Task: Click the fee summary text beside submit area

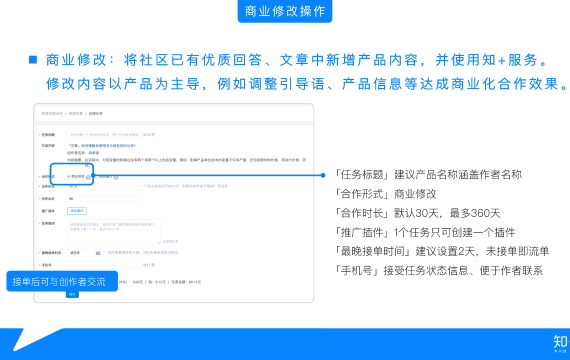Action: coord(160,282)
